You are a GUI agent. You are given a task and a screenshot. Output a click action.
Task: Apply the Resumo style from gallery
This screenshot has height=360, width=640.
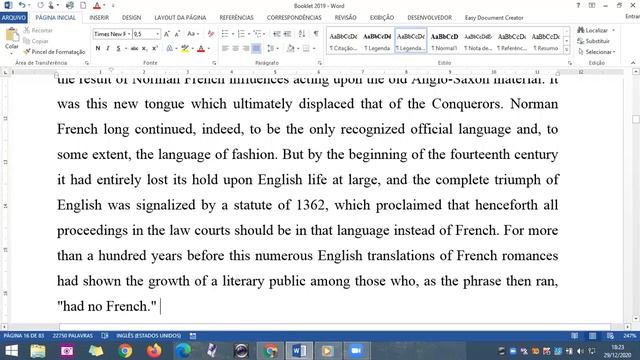coord(545,41)
